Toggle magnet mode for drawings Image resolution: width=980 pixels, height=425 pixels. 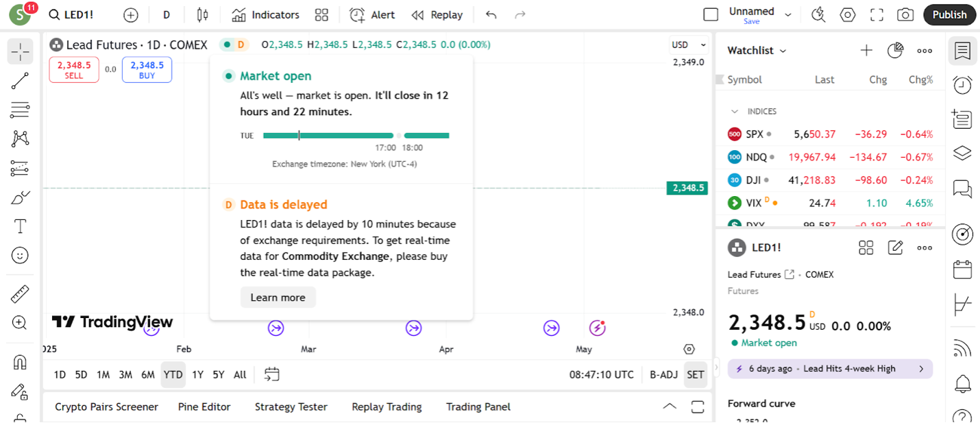point(20,362)
